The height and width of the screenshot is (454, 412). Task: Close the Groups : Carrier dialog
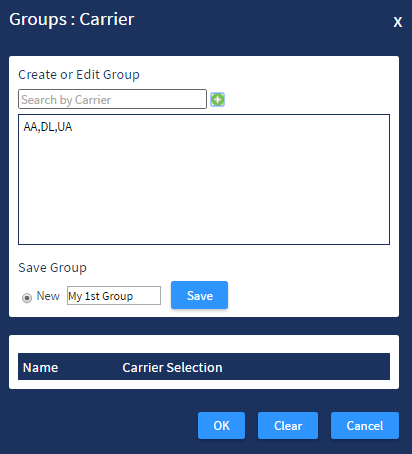(397, 22)
